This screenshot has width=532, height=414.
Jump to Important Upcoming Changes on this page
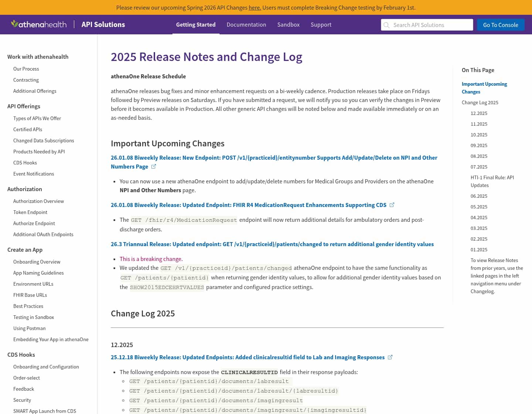click(x=484, y=88)
